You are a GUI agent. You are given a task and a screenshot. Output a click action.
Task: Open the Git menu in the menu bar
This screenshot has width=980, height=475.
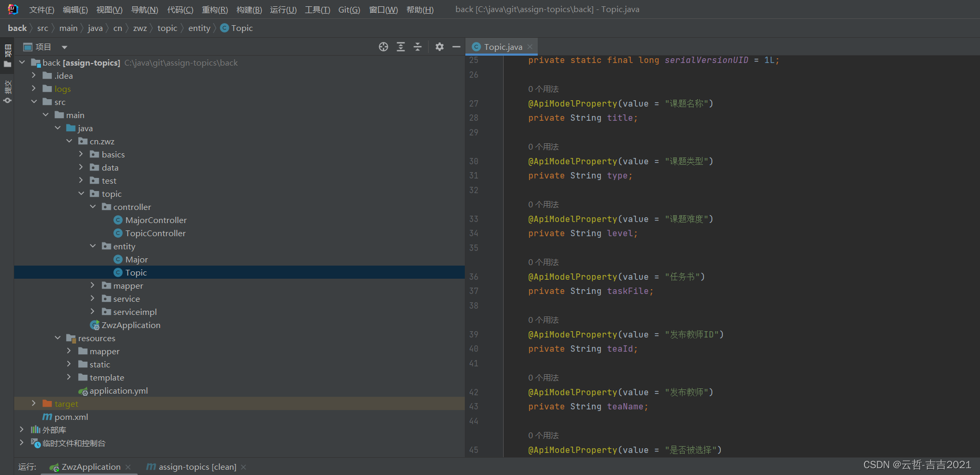tap(348, 9)
